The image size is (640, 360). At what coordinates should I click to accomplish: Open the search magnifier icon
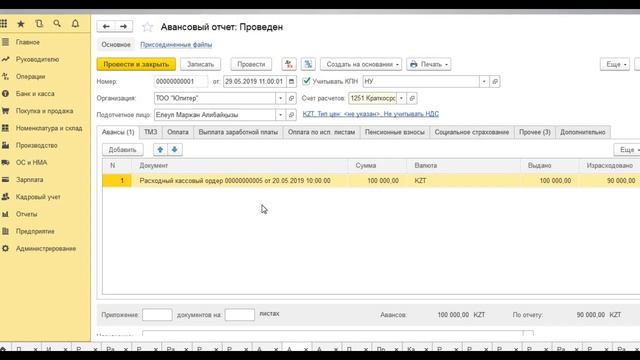(x=57, y=24)
